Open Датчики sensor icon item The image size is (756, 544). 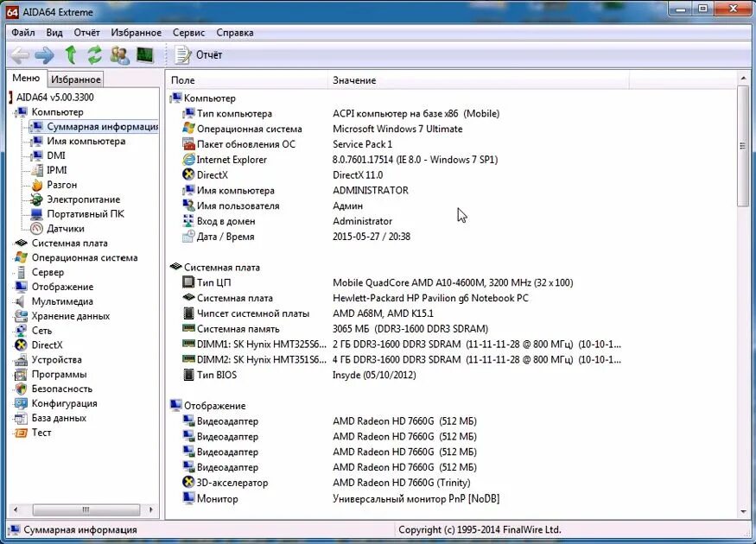37,229
